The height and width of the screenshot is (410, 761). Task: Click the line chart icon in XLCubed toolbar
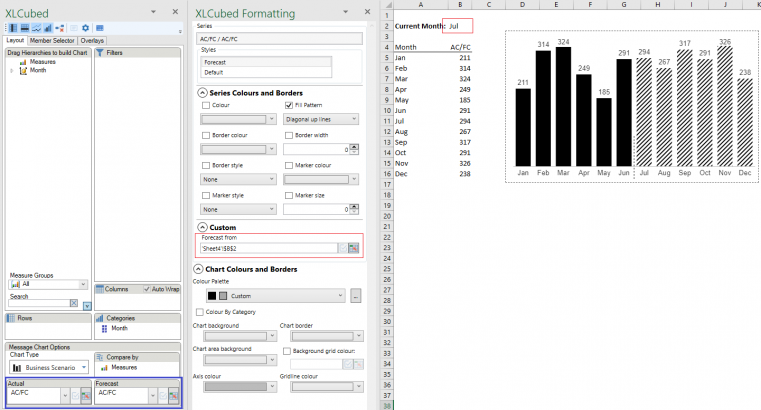[36, 28]
